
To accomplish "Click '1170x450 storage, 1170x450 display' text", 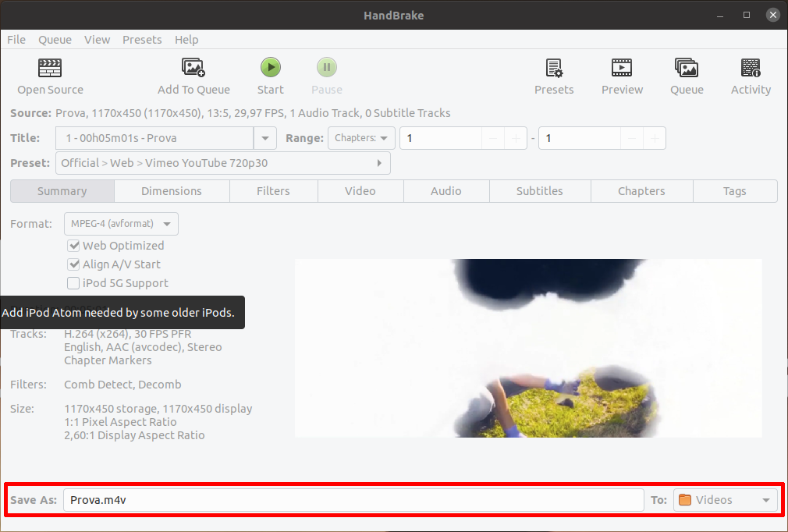I will point(158,409).
